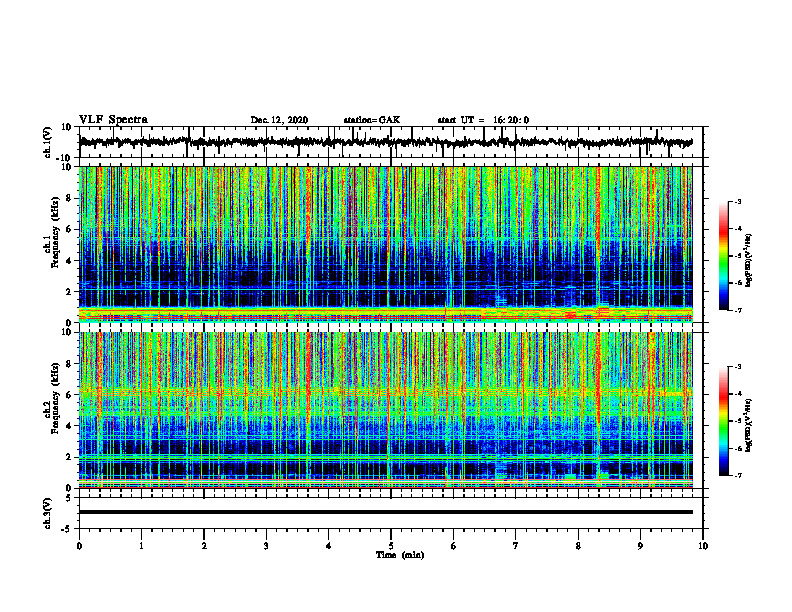Click the "Time (min)" axis title

point(400,555)
